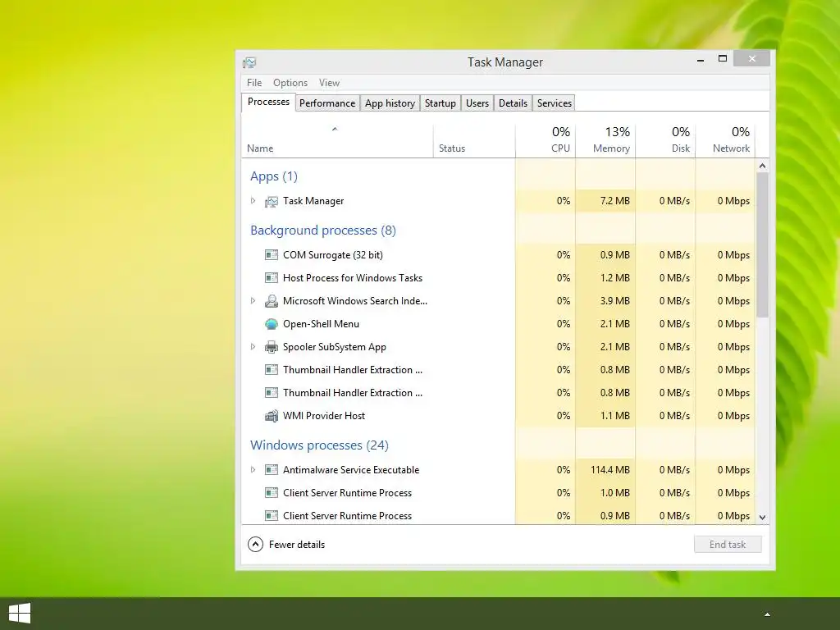Sort by the Status column header

click(474, 141)
